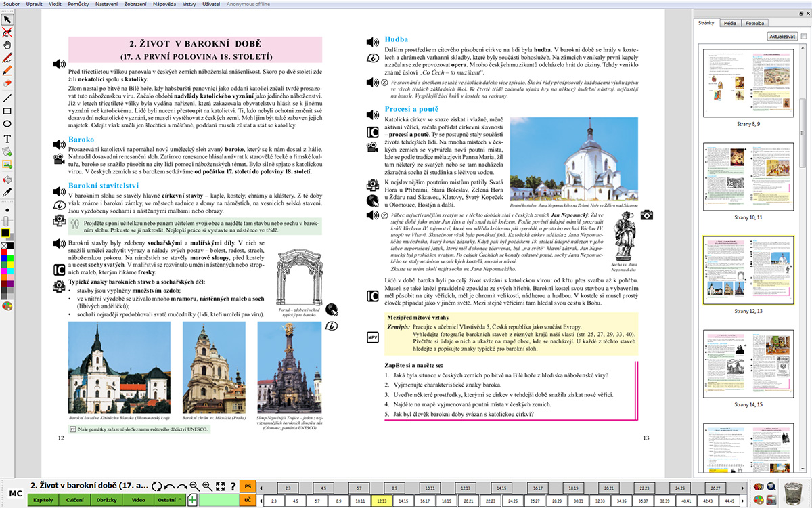The width and height of the screenshot is (812, 508).
Task: Play audio speaker next to Hudba heading
Action: click(x=372, y=42)
